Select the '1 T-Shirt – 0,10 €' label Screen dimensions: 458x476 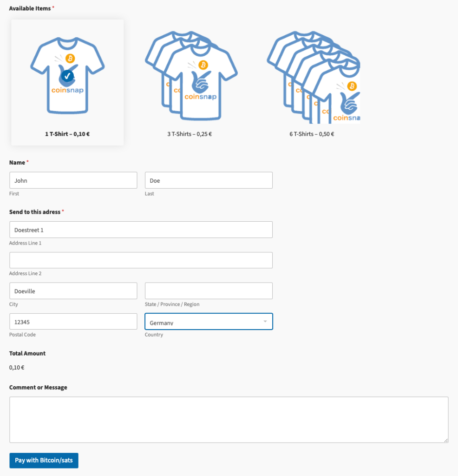pos(67,134)
